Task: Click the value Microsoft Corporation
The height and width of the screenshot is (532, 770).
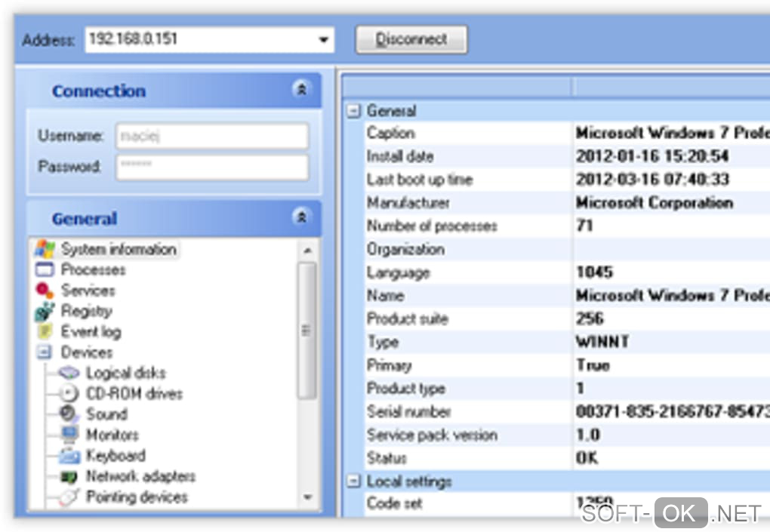Action: click(654, 202)
